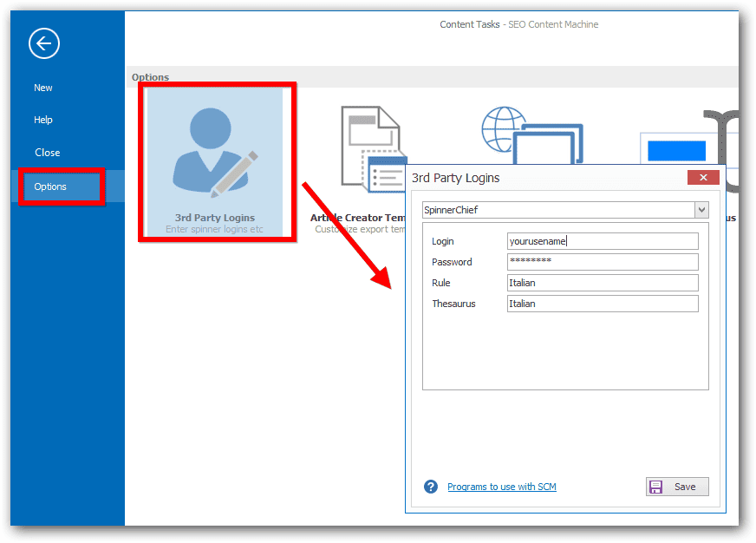756x543 pixels.
Task: Select New in the sidebar menu
Action: pyautogui.click(x=42, y=88)
